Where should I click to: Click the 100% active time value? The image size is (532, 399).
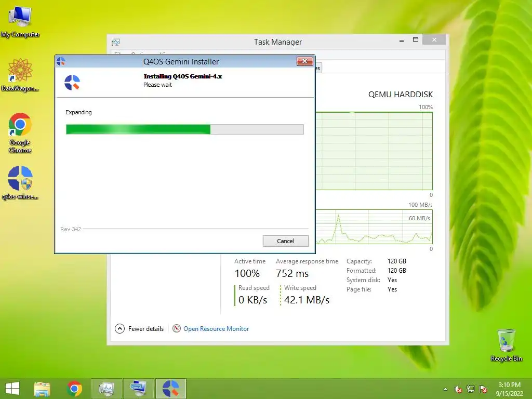(x=247, y=273)
